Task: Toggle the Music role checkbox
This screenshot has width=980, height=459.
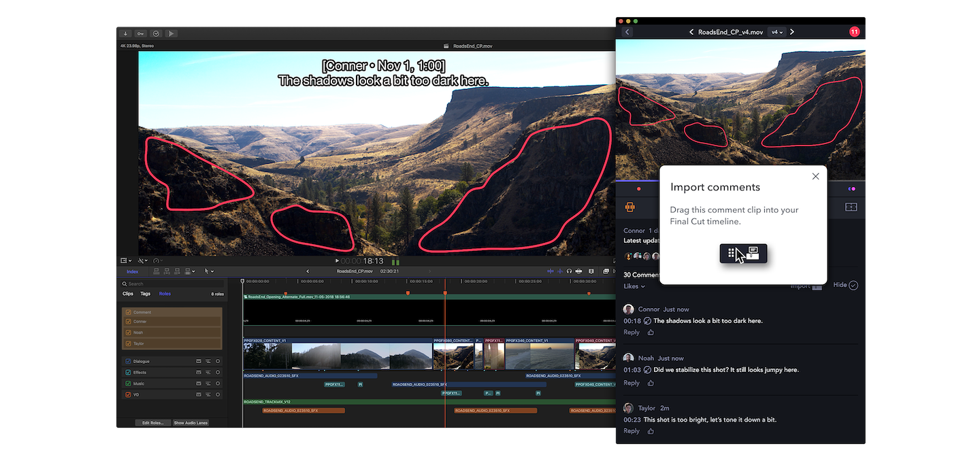Action: click(x=128, y=384)
